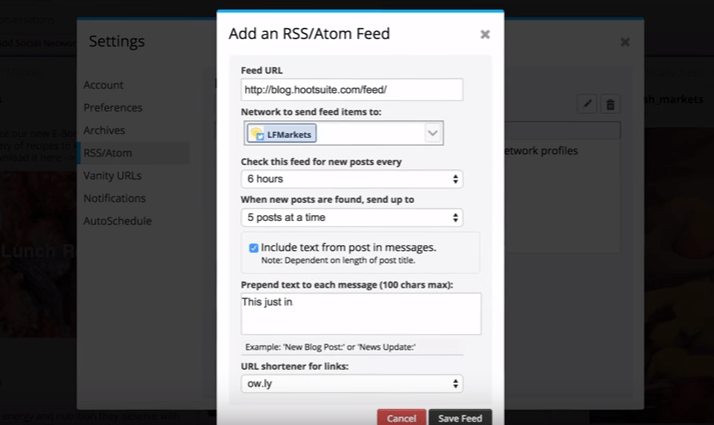Close the Settings window behind the dialog
The width and height of the screenshot is (714, 425).
pos(625,42)
